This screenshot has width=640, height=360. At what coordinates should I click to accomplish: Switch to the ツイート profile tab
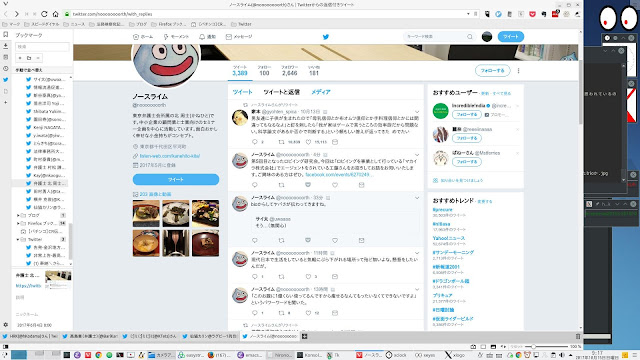(x=242, y=92)
